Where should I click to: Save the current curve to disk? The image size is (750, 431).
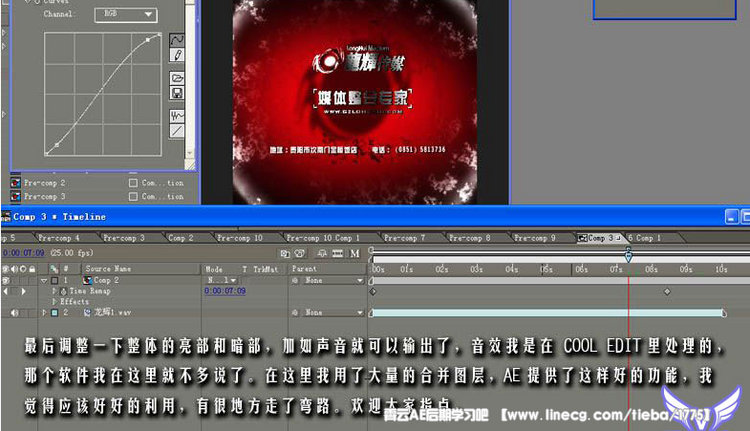point(177,93)
